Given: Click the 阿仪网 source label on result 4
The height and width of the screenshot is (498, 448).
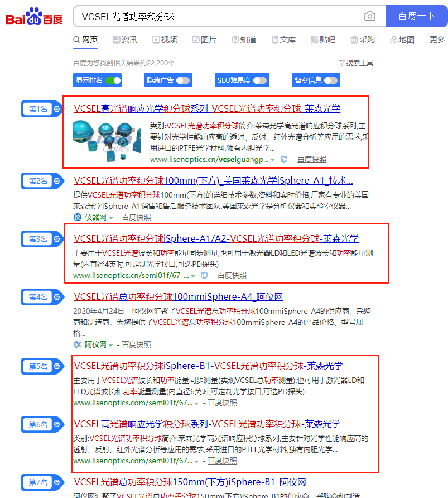Looking at the screenshot, I should [x=95, y=344].
